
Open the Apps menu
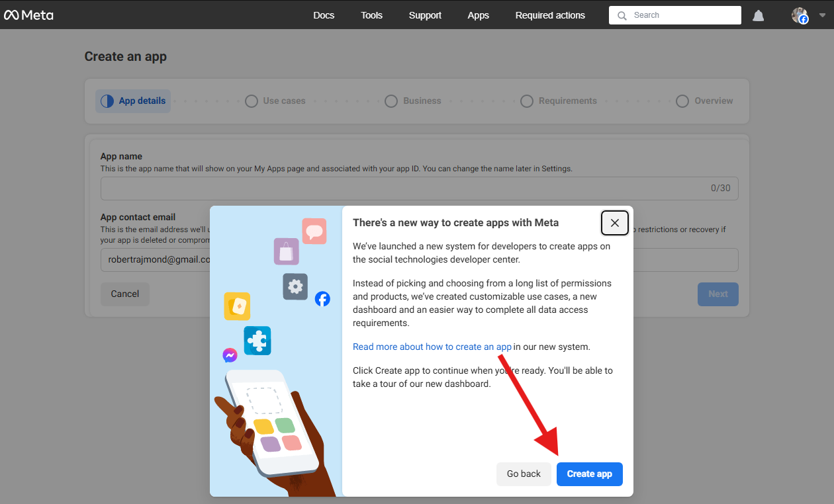pos(478,15)
